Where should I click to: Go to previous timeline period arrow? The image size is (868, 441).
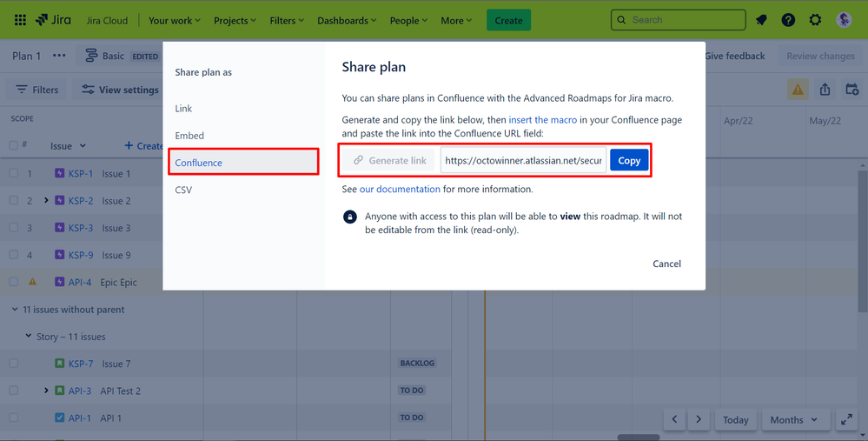pyautogui.click(x=674, y=420)
